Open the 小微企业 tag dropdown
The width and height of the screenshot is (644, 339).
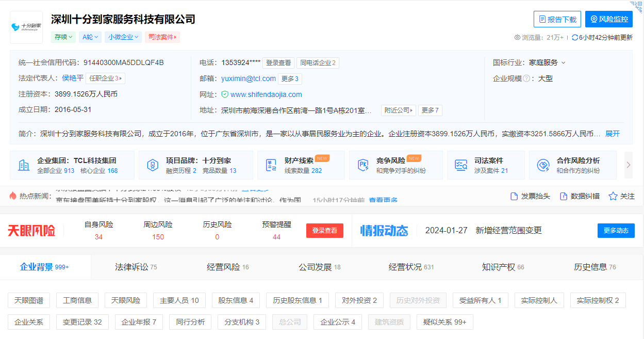coord(123,37)
